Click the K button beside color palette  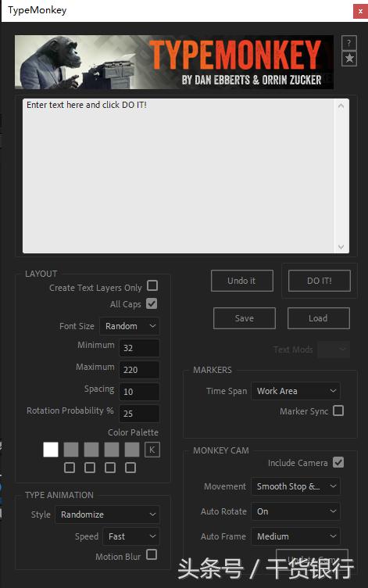152,450
